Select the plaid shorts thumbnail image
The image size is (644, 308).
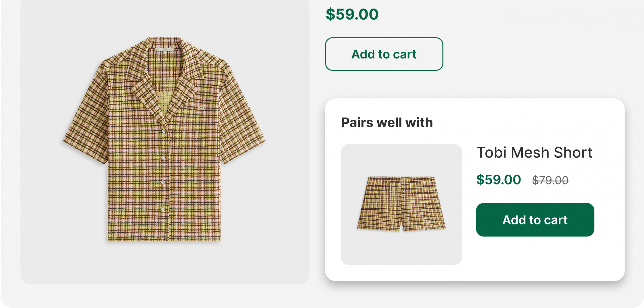click(401, 204)
